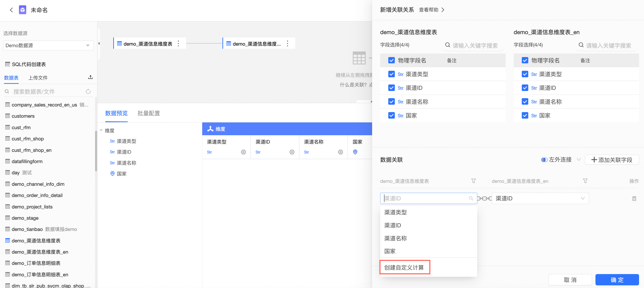This screenshot has width=644, height=288.
Task: Select 国家 from dropdown list
Action: 429,252
